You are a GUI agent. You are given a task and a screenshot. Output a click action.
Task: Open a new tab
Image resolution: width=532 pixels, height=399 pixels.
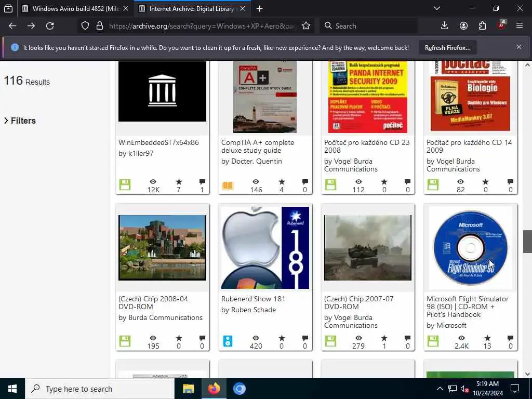click(x=260, y=9)
